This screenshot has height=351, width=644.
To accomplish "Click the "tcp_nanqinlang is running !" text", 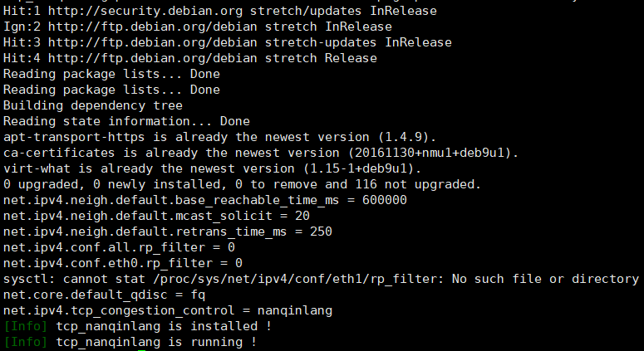I will pos(156,342).
